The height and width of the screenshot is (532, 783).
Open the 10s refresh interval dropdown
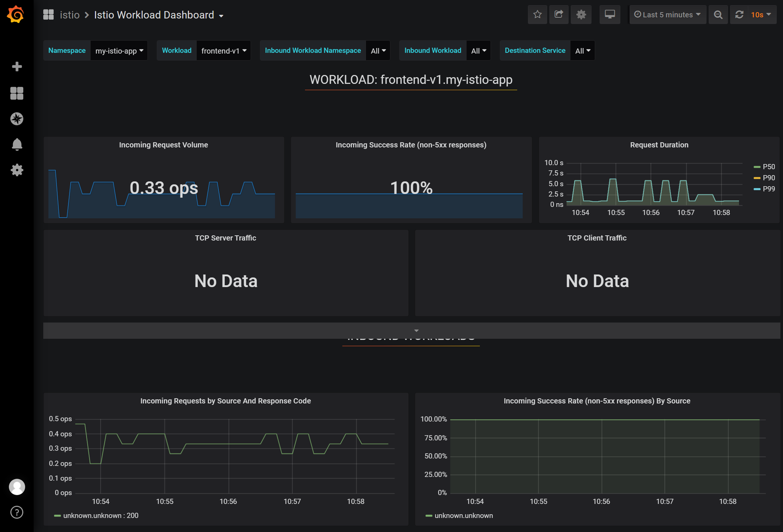point(762,15)
